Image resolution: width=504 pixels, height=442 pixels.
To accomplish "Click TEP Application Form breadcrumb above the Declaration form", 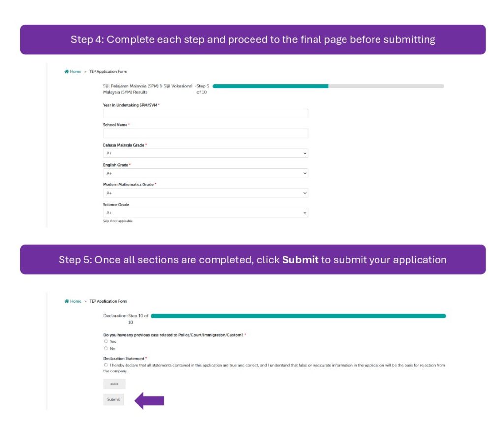I will (x=108, y=301).
